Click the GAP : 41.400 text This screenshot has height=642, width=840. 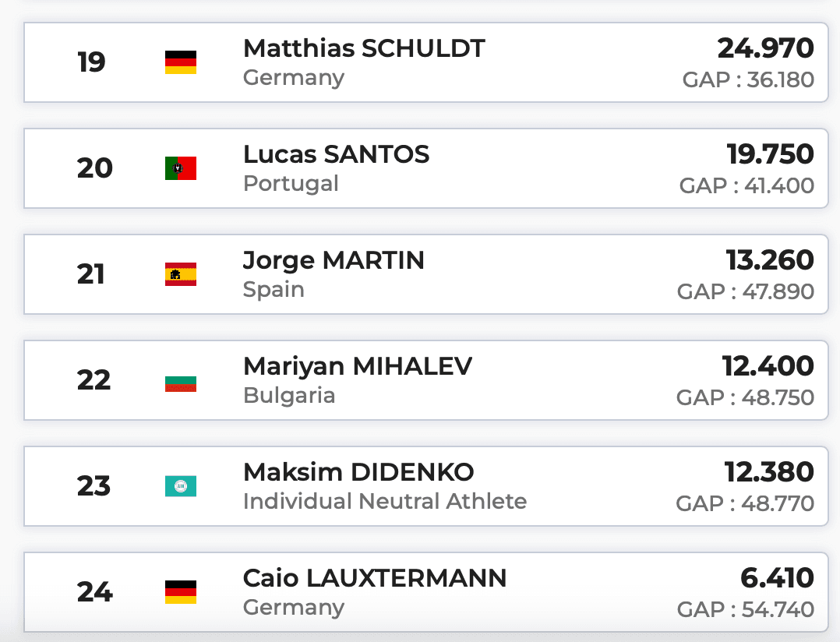tap(746, 186)
